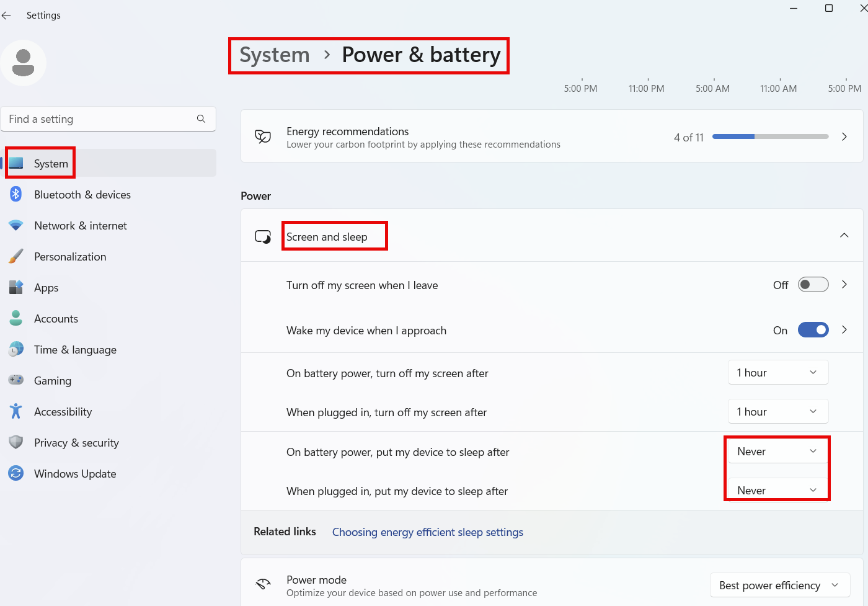
Task: Maximize the Settings window
Action: 829,8
